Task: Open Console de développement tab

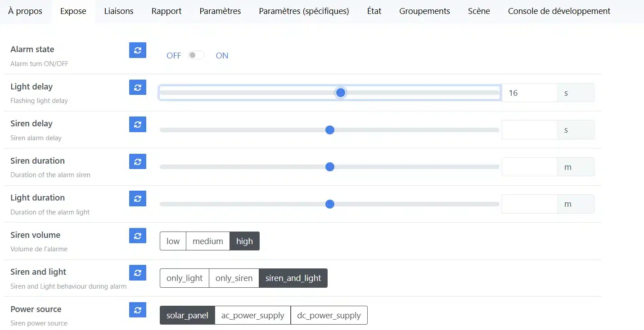Action: (x=559, y=11)
